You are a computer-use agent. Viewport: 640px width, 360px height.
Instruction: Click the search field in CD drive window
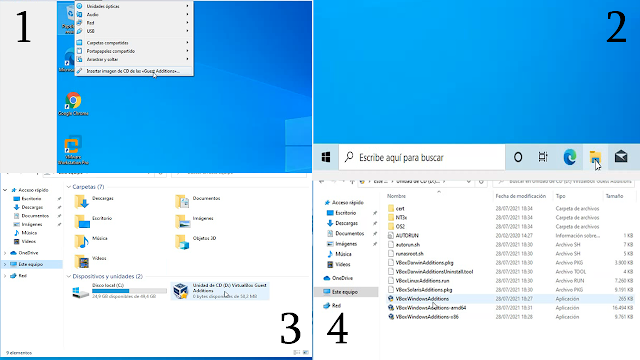(563, 182)
